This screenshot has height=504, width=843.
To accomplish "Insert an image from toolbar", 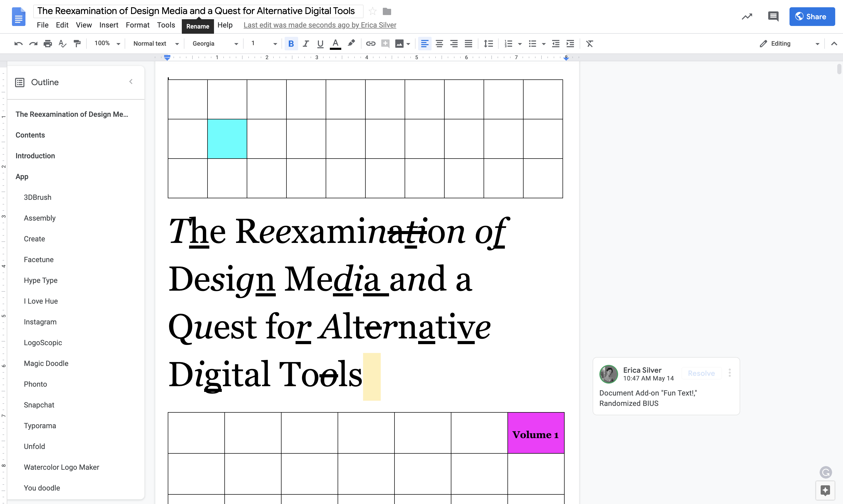I will coord(399,44).
